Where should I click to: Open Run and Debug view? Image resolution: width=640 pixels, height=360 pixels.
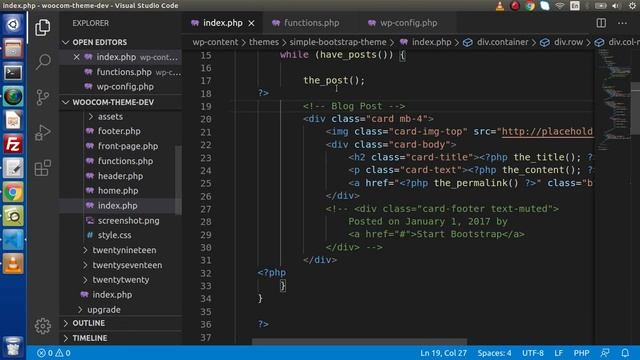pos(42,132)
